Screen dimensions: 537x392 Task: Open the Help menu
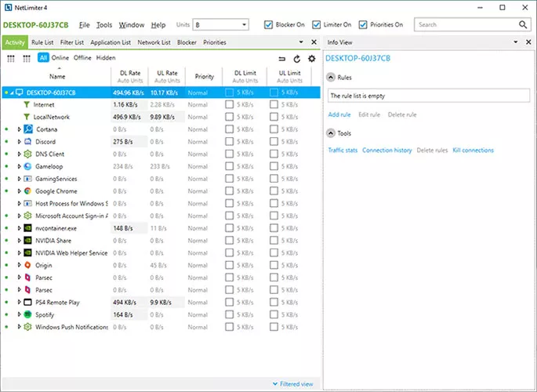tap(158, 25)
